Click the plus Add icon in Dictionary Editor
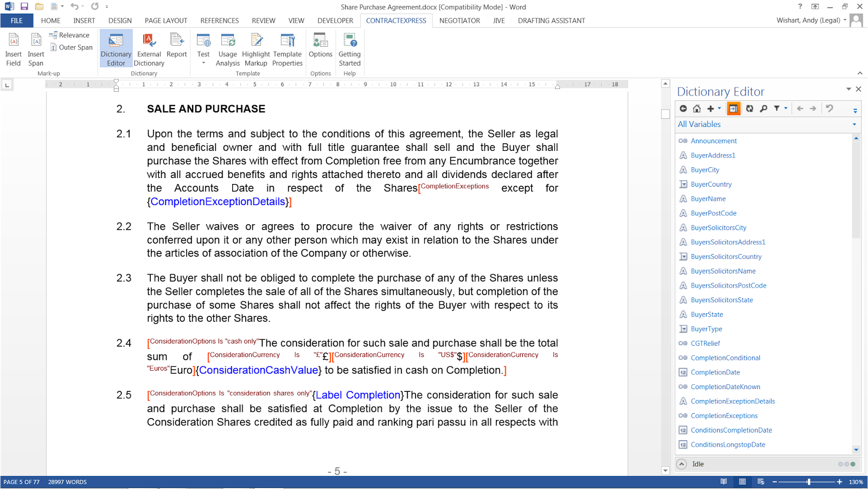 click(711, 109)
